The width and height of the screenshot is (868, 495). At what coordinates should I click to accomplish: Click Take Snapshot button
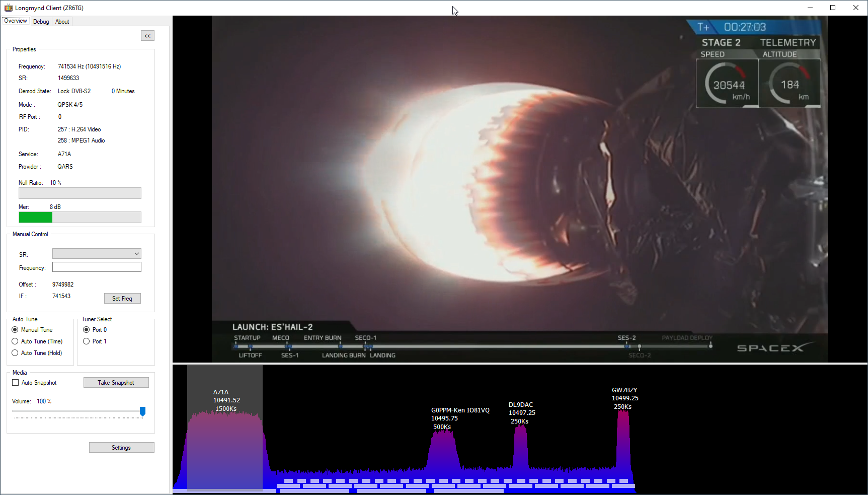coord(116,383)
